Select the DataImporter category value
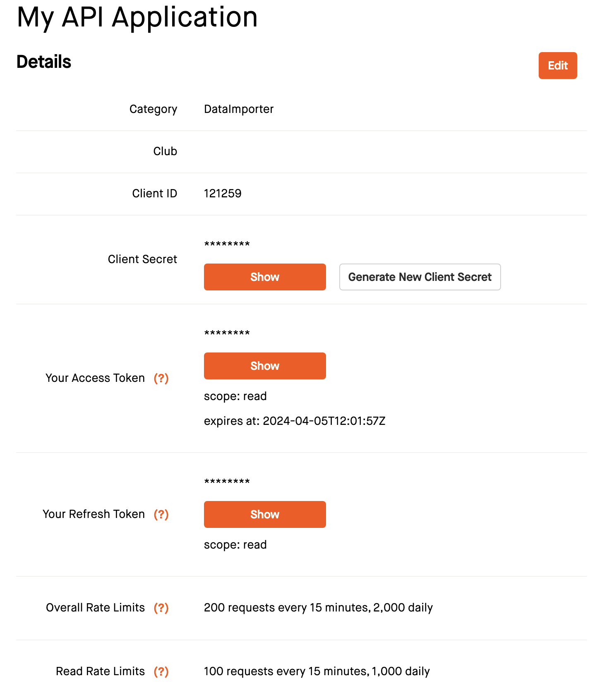590x700 pixels. (x=239, y=109)
